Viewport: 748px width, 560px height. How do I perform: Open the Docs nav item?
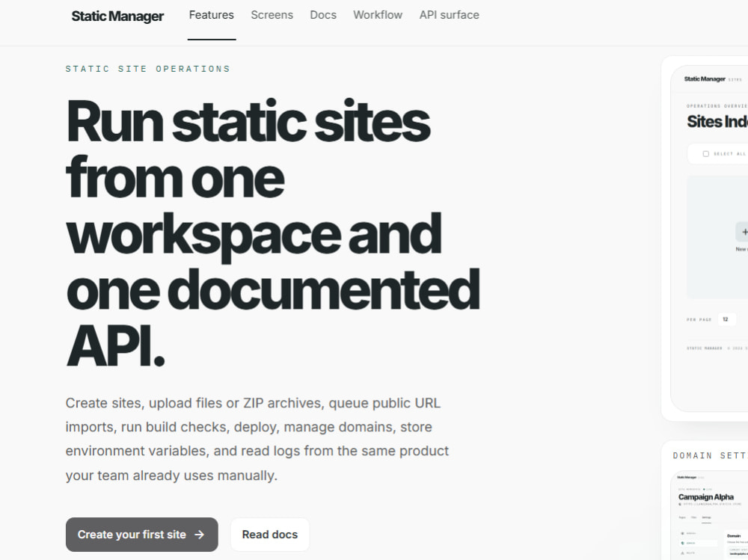(x=323, y=15)
